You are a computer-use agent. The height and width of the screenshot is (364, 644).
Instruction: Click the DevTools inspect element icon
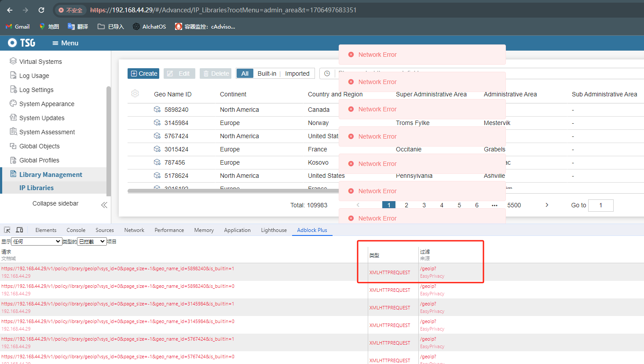[7, 230]
